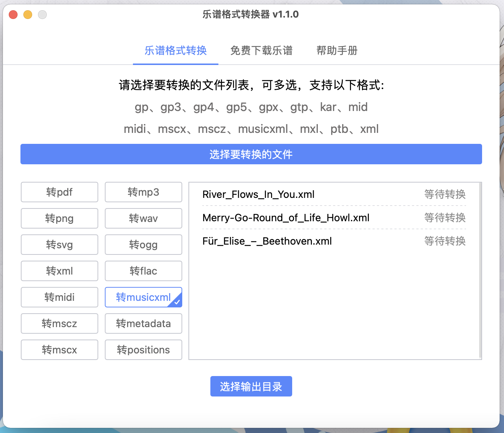Click the 选择输出目录 button

click(x=251, y=386)
